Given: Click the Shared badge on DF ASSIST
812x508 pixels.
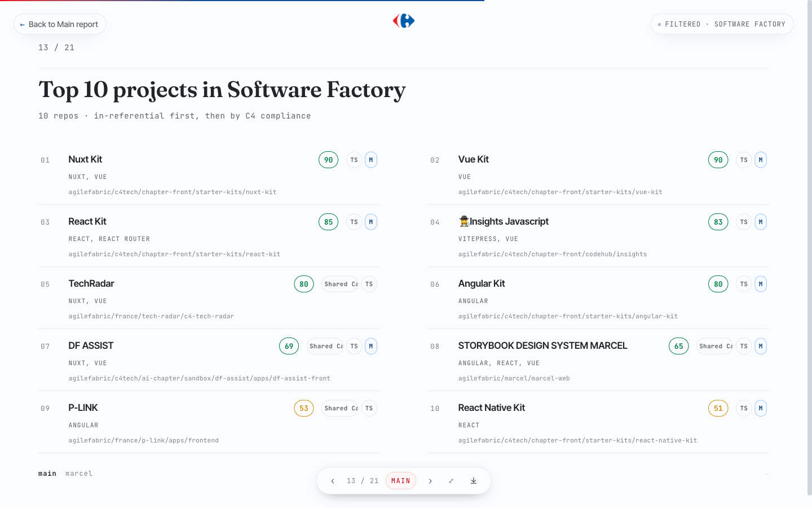Looking at the screenshot, I should (x=325, y=346).
